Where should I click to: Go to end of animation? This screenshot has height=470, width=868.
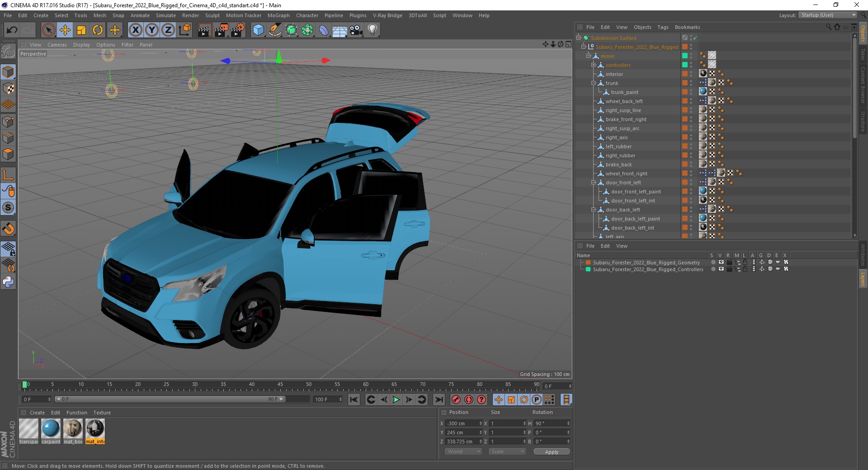point(439,399)
